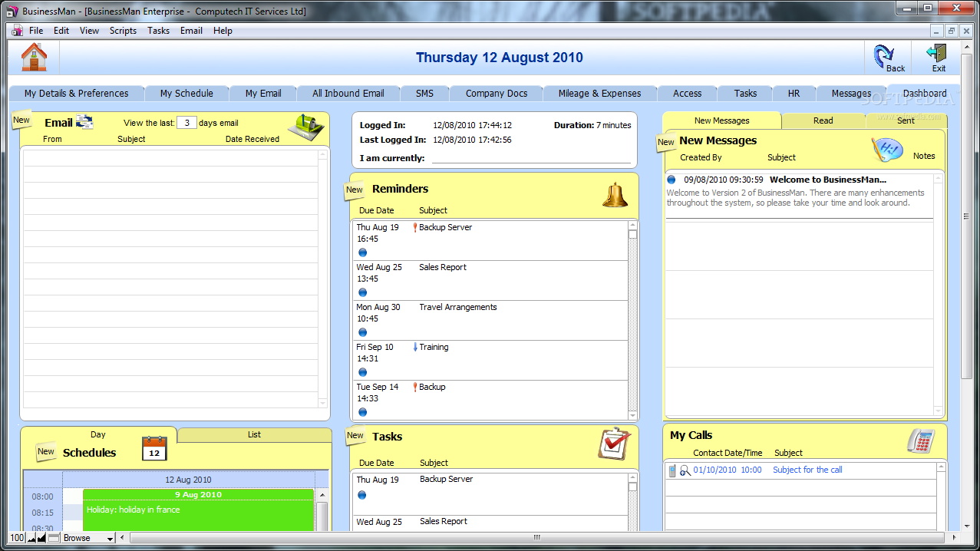This screenshot has height=551, width=980.
Task: Click the zoom out mountain icon in status bar
Action: point(32,538)
